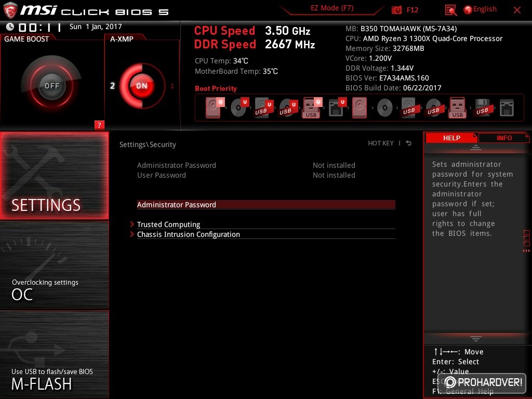Image resolution: width=532 pixels, height=399 pixels.
Task: Click the Boot Priority heading
Action: tap(216, 88)
